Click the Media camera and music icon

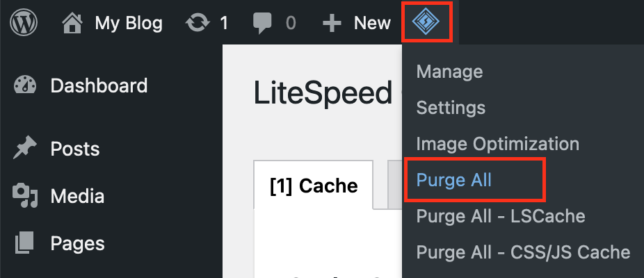pyautogui.click(x=24, y=196)
